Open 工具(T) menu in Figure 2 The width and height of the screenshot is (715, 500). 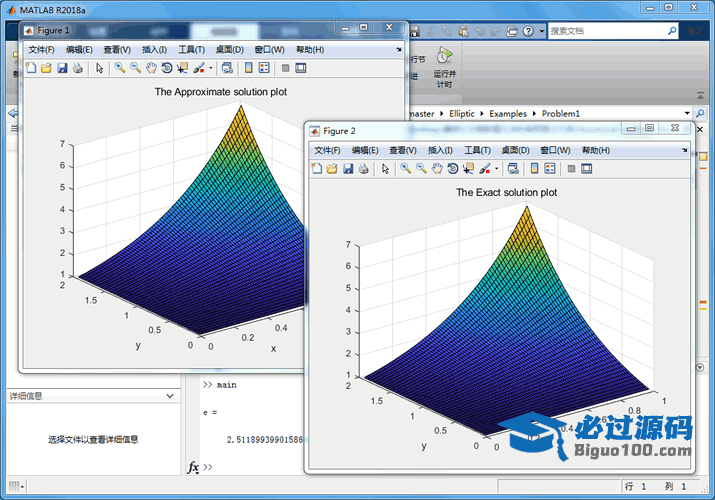pos(477,150)
